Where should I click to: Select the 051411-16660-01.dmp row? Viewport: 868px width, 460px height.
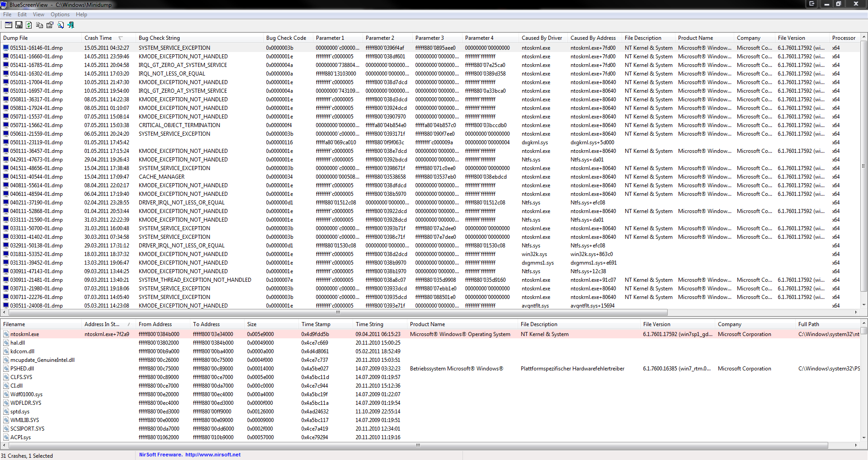tap(430, 57)
